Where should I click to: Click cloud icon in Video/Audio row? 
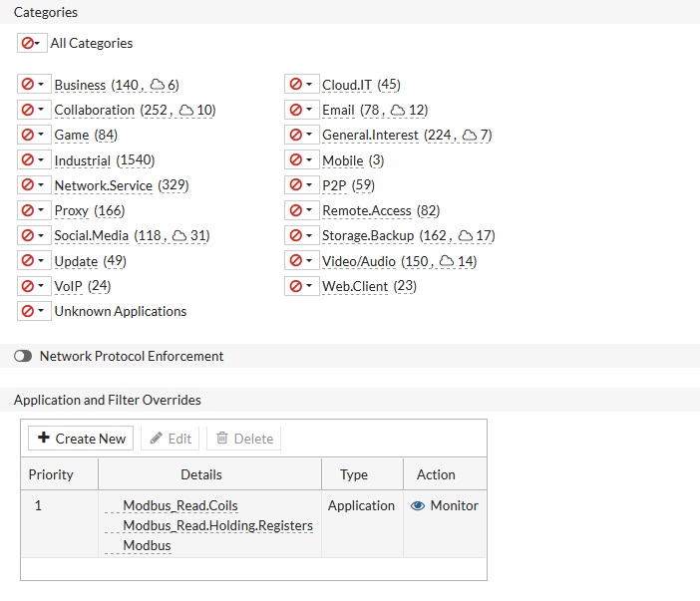click(x=448, y=261)
